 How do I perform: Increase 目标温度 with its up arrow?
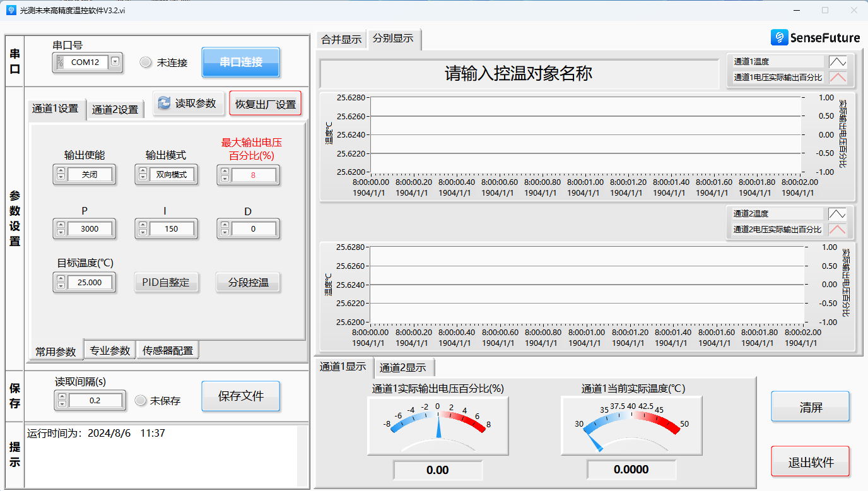[61, 279]
